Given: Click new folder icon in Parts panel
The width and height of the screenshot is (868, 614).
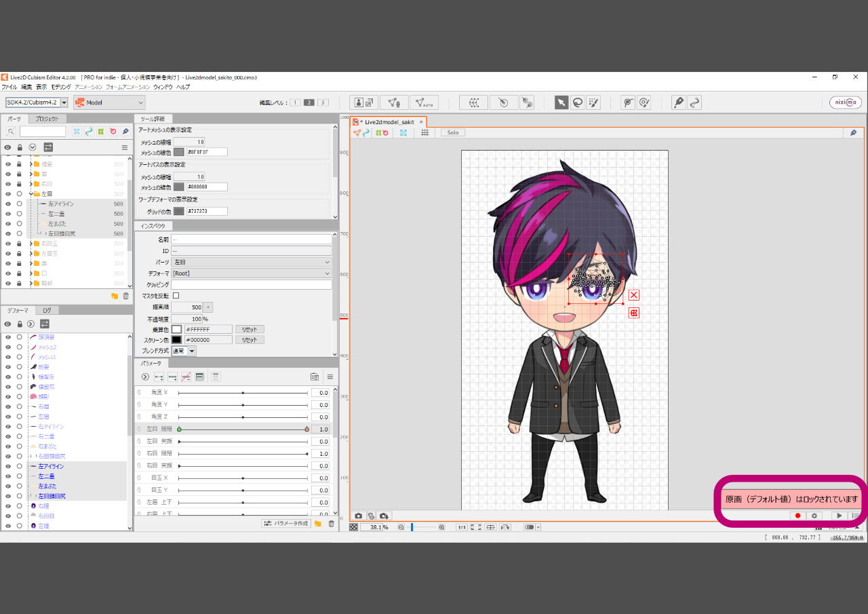Looking at the screenshot, I should pos(115,296).
